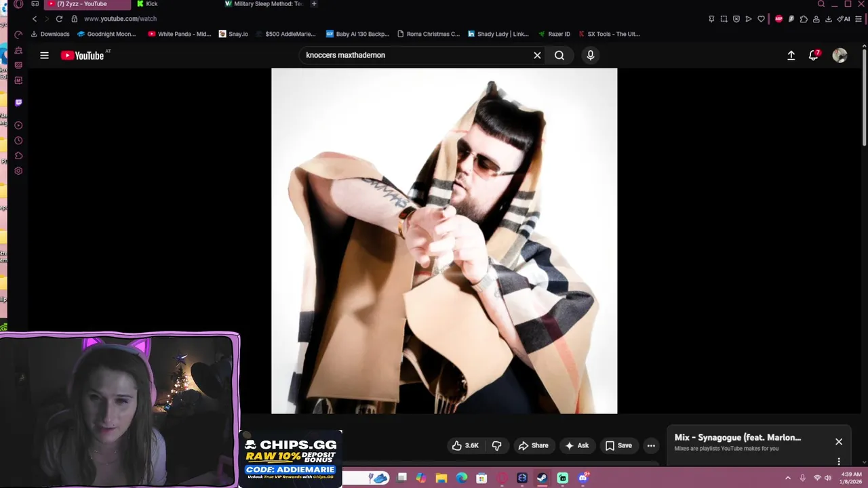
Task: Open Discord from the taskbar
Action: coord(583,478)
